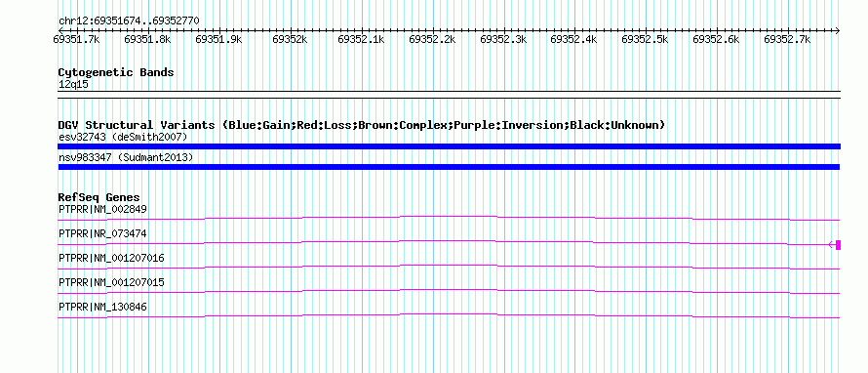Select the esv32743 (deSmith2007) variant label
Viewport: 868px width, 373px height.
[x=123, y=137]
